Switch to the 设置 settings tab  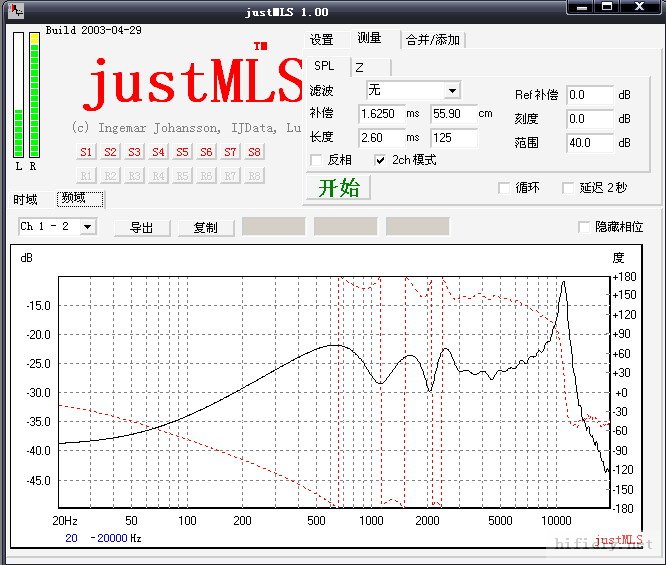coord(321,40)
